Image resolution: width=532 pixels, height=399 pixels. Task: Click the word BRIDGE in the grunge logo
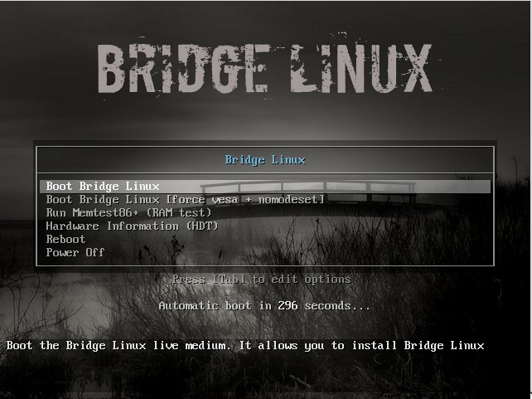pos(183,68)
